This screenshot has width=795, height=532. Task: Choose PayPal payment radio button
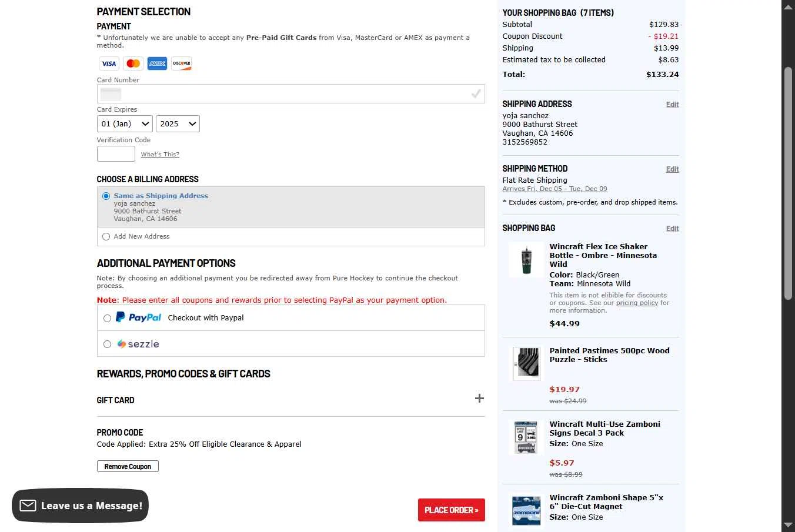point(107,318)
